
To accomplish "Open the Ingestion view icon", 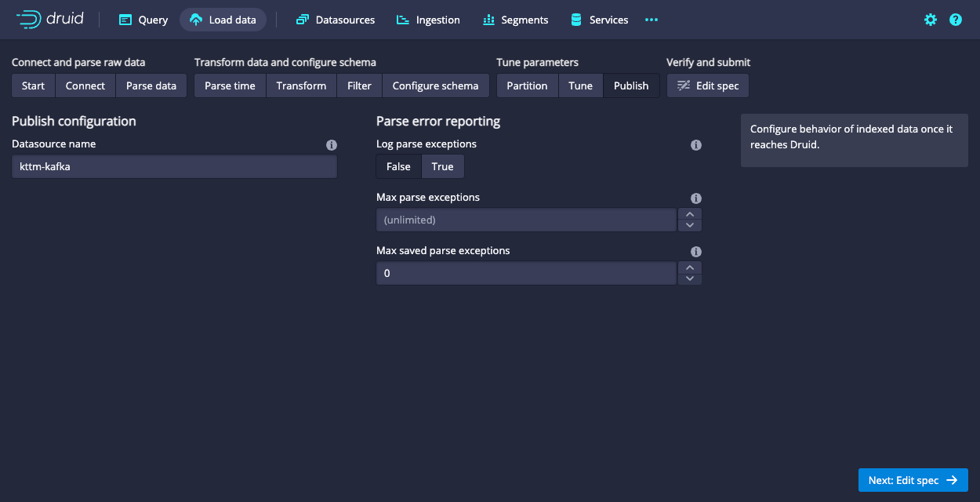I will click(x=399, y=19).
